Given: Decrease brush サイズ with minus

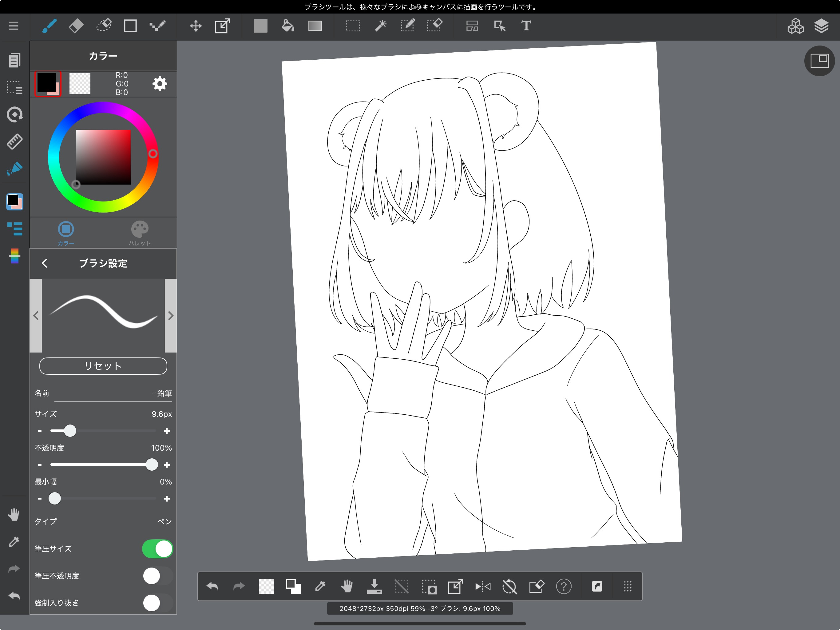Looking at the screenshot, I should (x=40, y=431).
